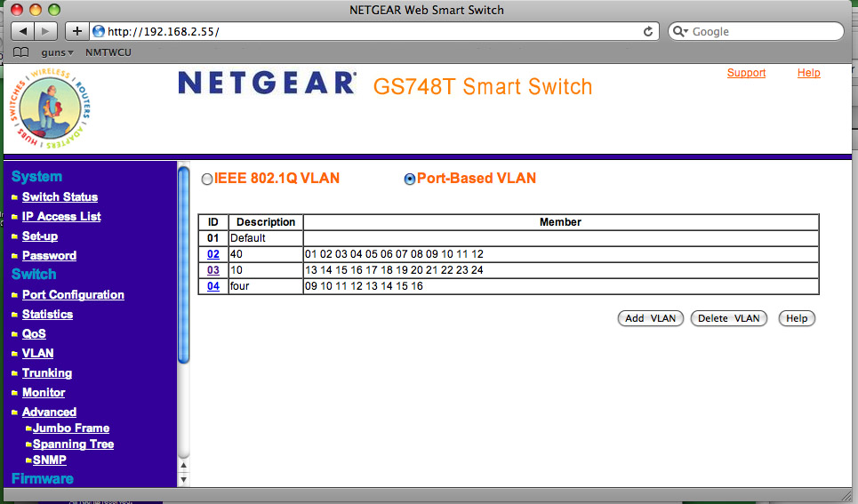The height and width of the screenshot is (504, 858).
Task: Reload the page with the refresh icon
Action: point(648,31)
